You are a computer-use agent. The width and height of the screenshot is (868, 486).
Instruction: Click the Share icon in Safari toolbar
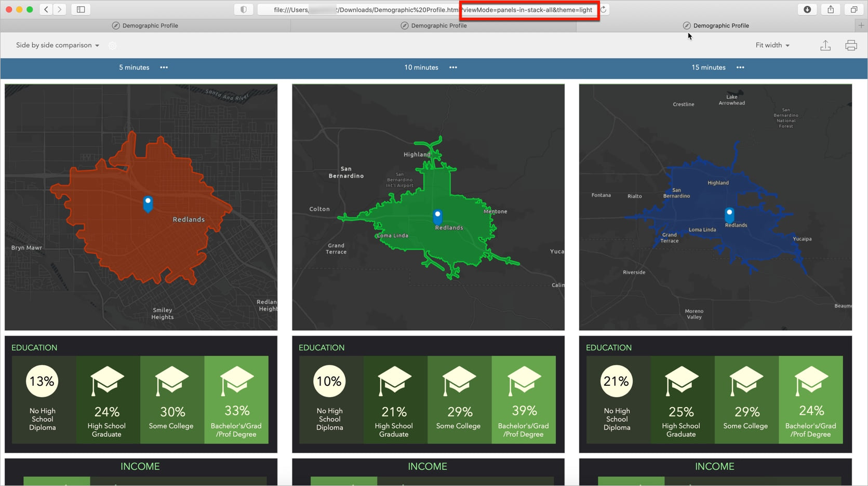(830, 9)
